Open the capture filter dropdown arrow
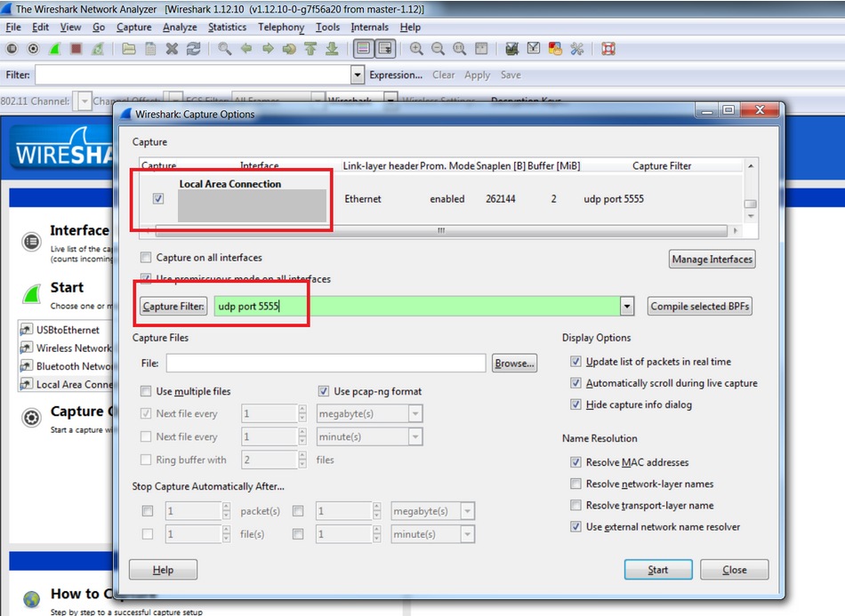 click(626, 305)
